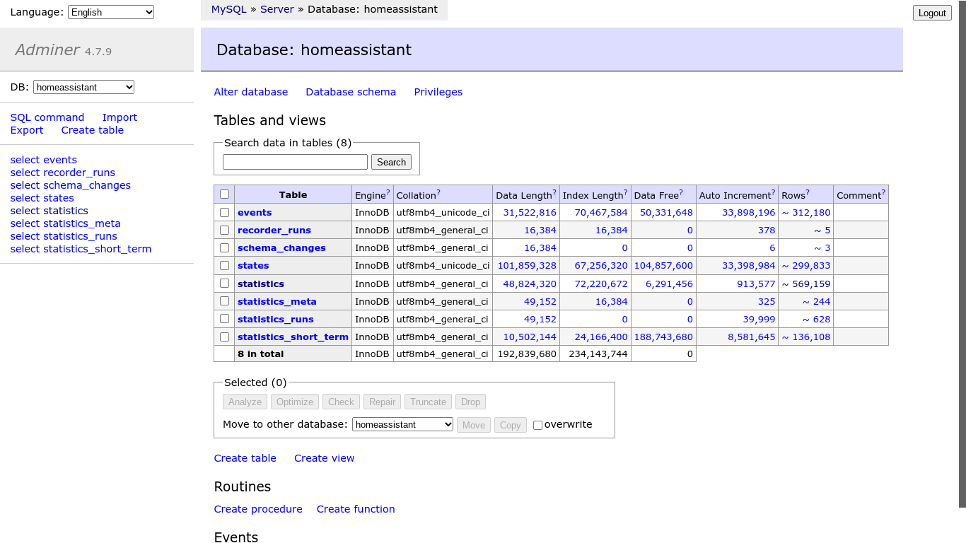Click the question mark next to Data Length
This screenshot has width=966, height=543.
tap(555, 192)
